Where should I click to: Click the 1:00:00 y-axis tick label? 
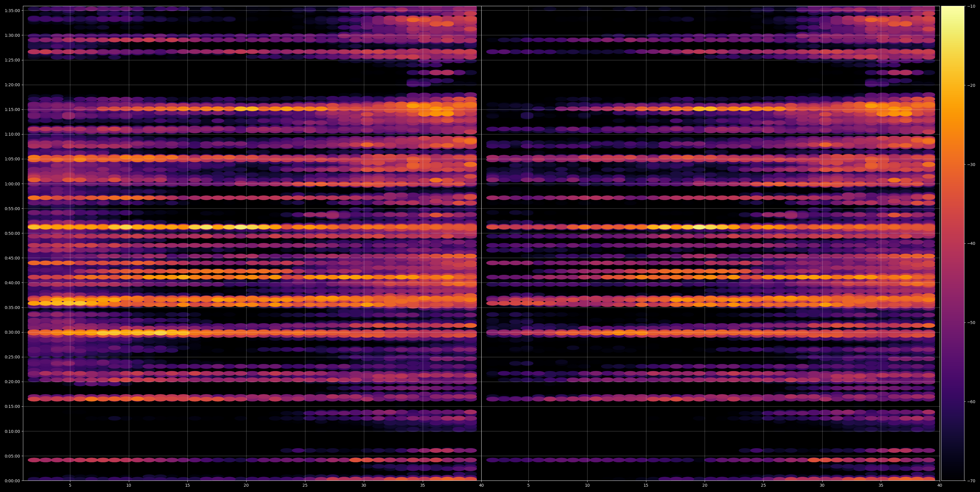point(12,184)
